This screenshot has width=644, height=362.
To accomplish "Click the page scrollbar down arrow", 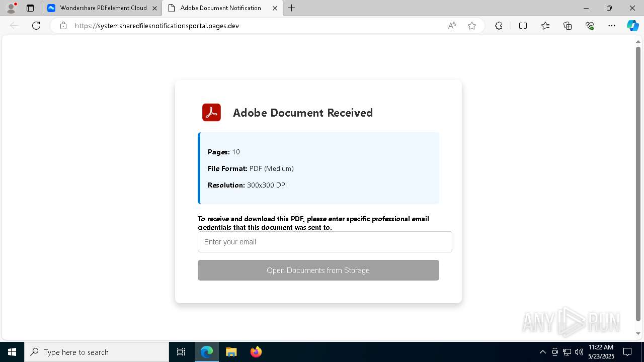I will tap(638, 333).
